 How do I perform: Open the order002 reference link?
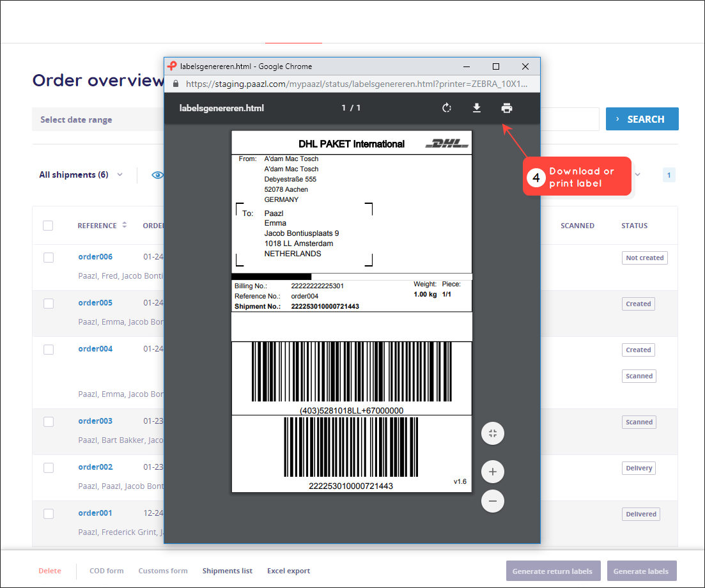coord(95,467)
